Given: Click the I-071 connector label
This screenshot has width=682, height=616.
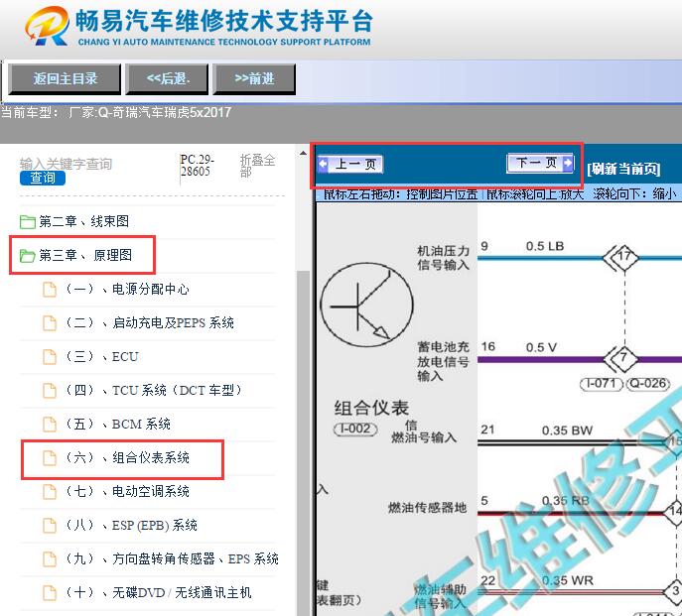Looking at the screenshot, I should pyautogui.click(x=602, y=384).
